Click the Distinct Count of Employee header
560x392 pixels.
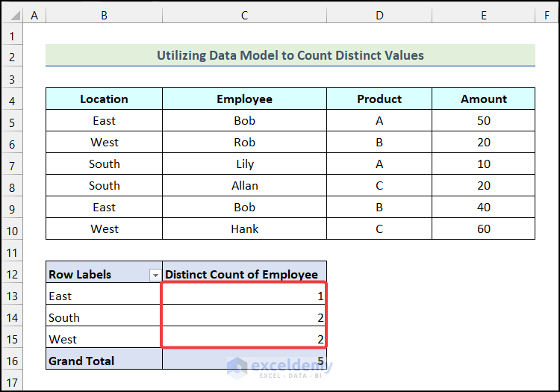click(x=244, y=275)
